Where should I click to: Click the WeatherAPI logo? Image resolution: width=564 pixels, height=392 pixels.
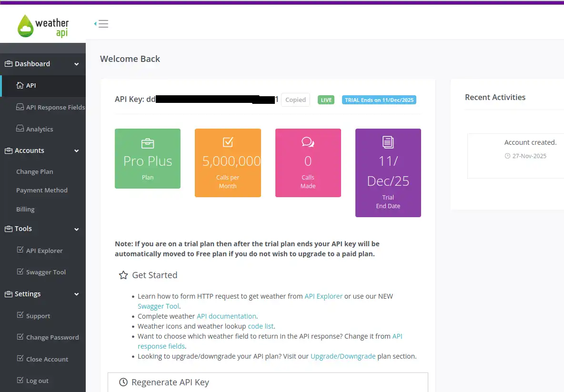point(43,26)
